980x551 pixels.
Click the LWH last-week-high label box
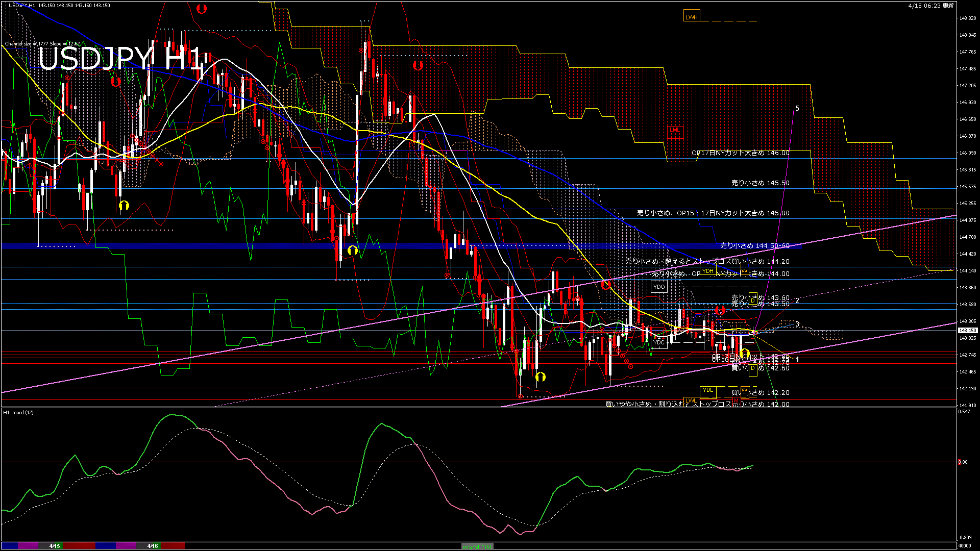[691, 17]
